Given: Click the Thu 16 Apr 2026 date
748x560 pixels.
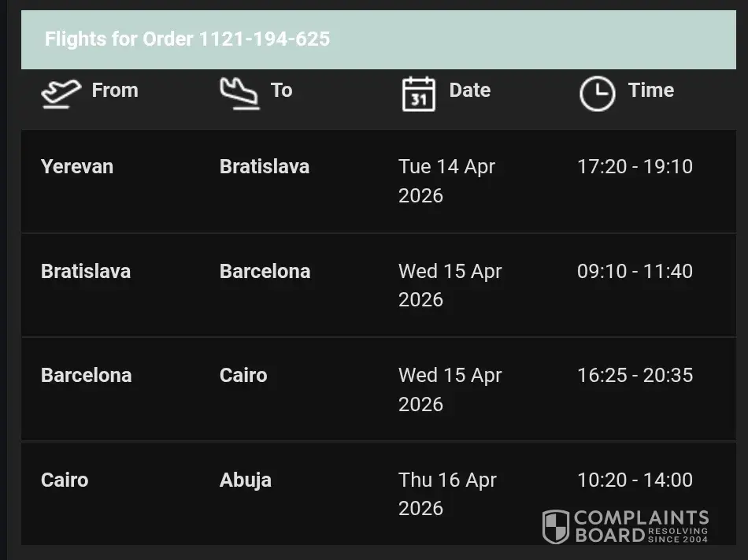Looking at the screenshot, I should click(x=447, y=494).
